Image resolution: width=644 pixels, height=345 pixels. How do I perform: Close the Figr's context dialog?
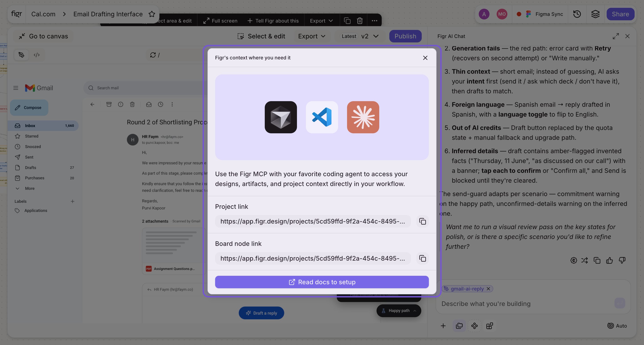pos(425,58)
